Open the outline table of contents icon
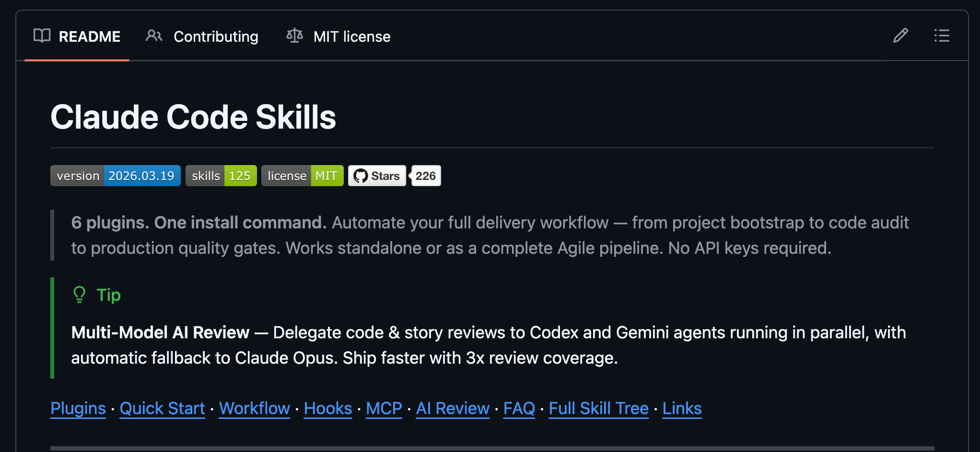This screenshot has width=980, height=452. (942, 36)
